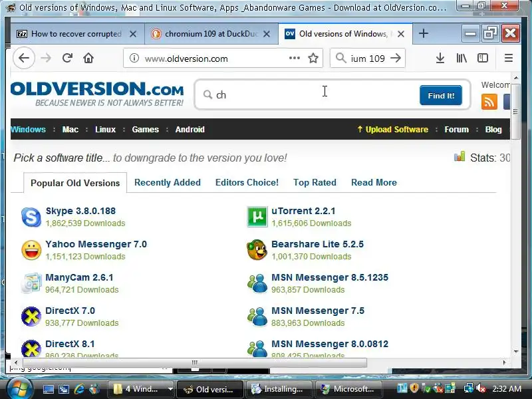Open the Android category in the nav bar
This screenshot has width=532, height=399.
(190, 129)
